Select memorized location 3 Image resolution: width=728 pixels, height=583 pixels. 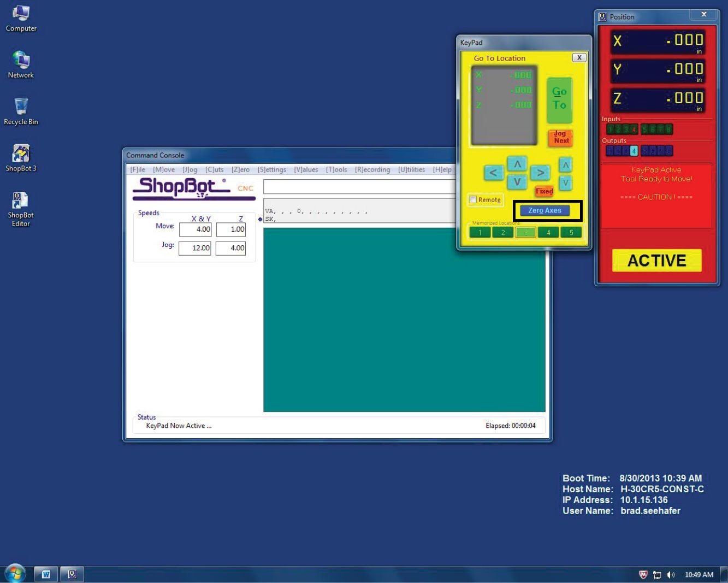(x=526, y=232)
